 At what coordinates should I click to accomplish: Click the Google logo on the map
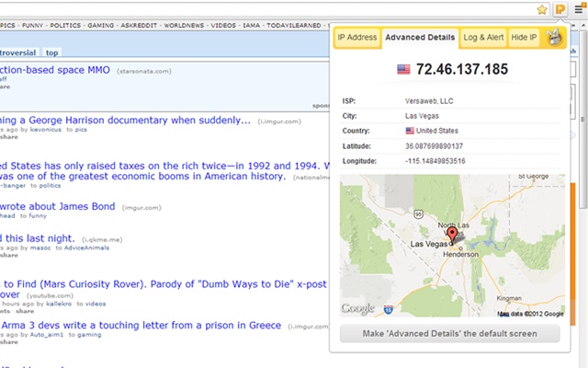coord(357,309)
